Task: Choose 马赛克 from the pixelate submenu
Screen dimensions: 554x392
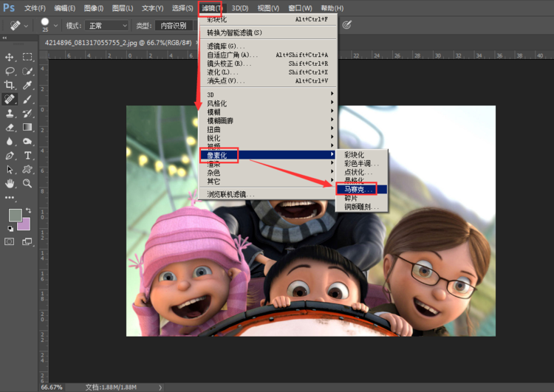Action: tap(361, 190)
